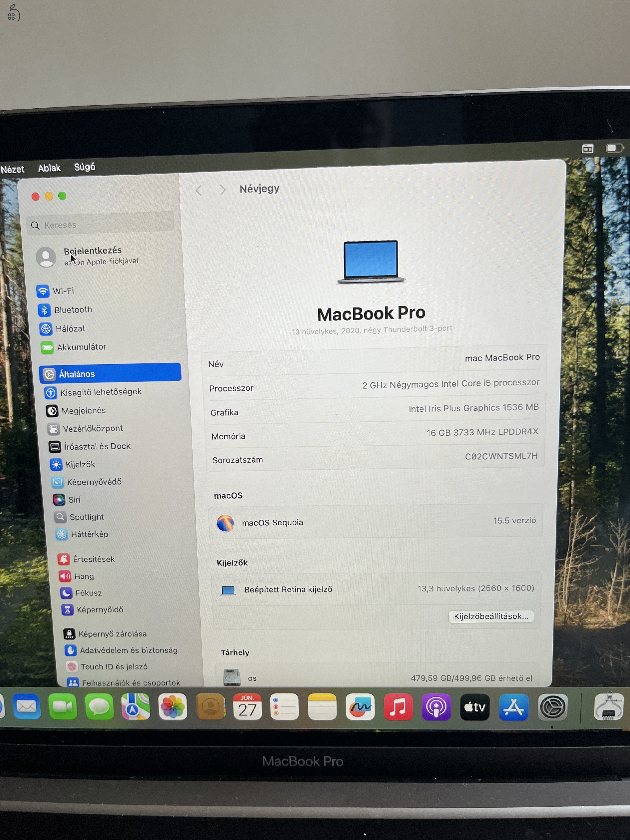Open Calendar showing June 27 in the Dock
Screen dimensions: 630x840
[248, 706]
